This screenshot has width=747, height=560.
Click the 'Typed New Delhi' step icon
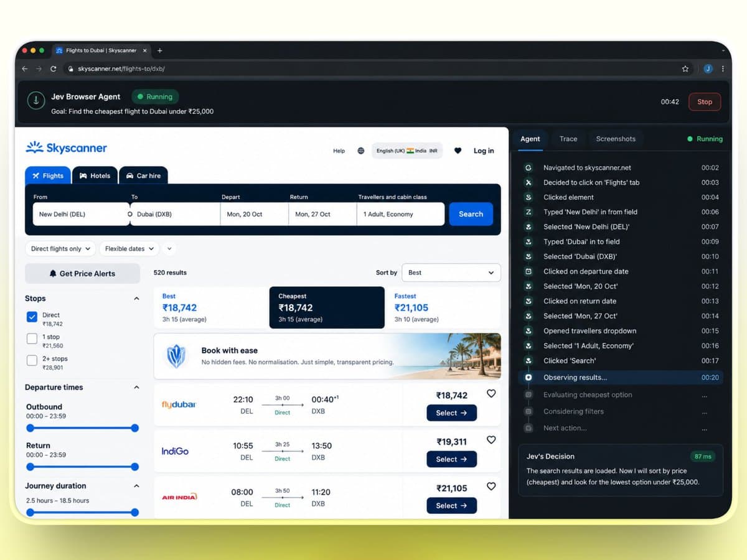click(529, 212)
